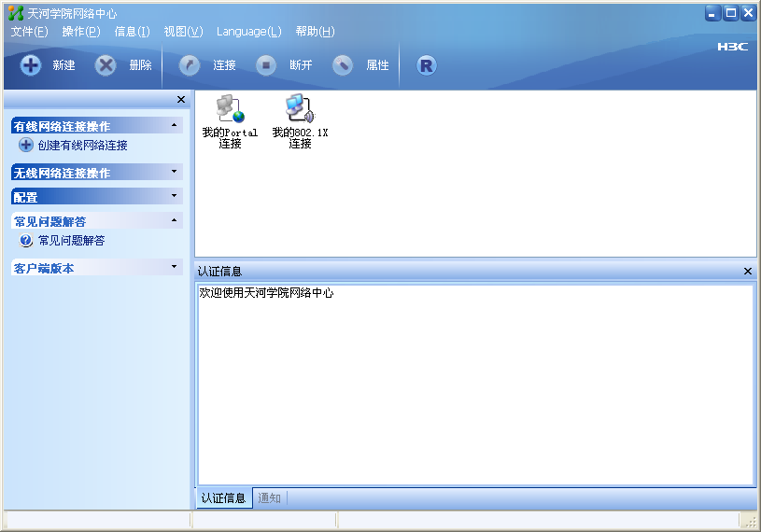Expand the 客户端版本 section
This screenshot has height=532, width=761.
pyautogui.click(x=174, y=267)
